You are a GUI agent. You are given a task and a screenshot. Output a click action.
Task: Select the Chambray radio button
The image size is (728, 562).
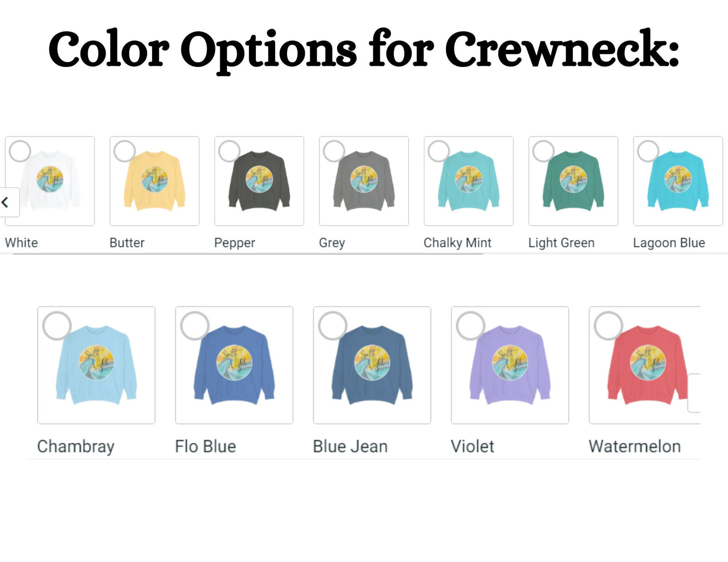57,326
